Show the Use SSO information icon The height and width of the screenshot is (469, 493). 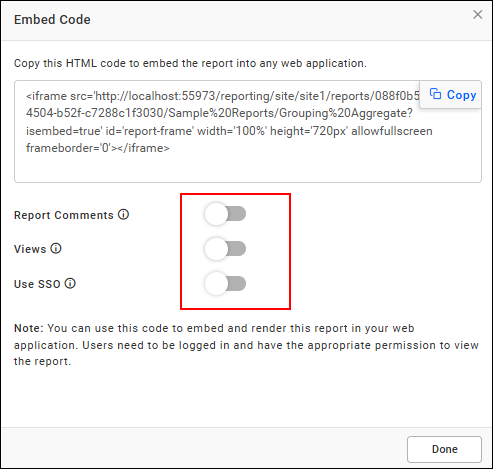(70, 283)
